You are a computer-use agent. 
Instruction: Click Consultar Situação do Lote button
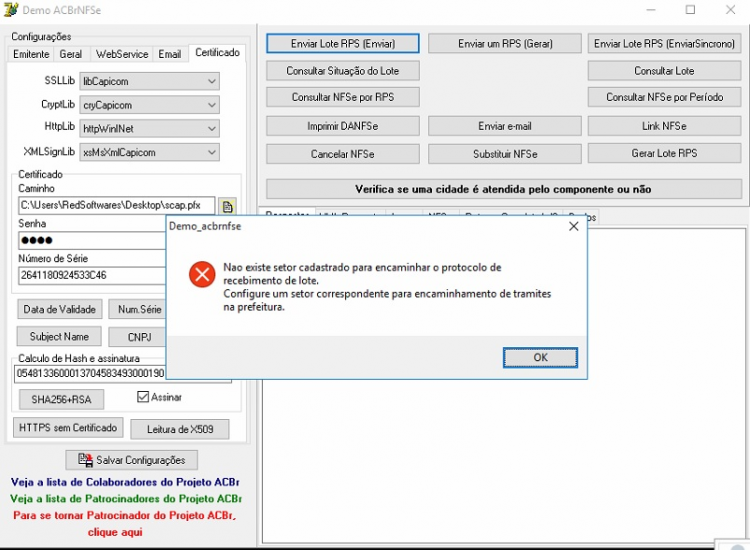tap(343, 71)
